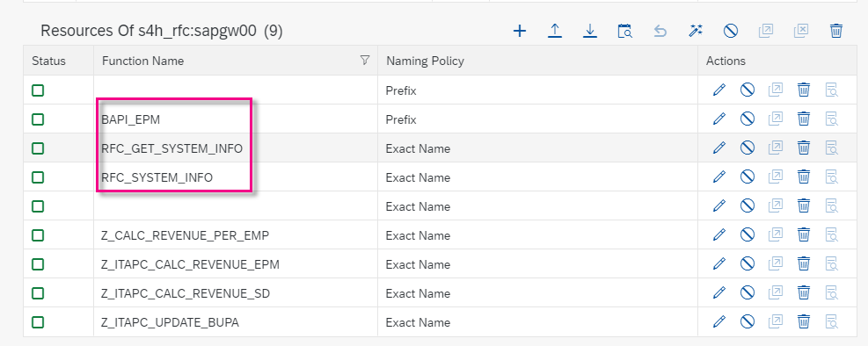Click green status square of BAPI_EPM row
This screenshot has height=346, width=868.
coord(38,119)
